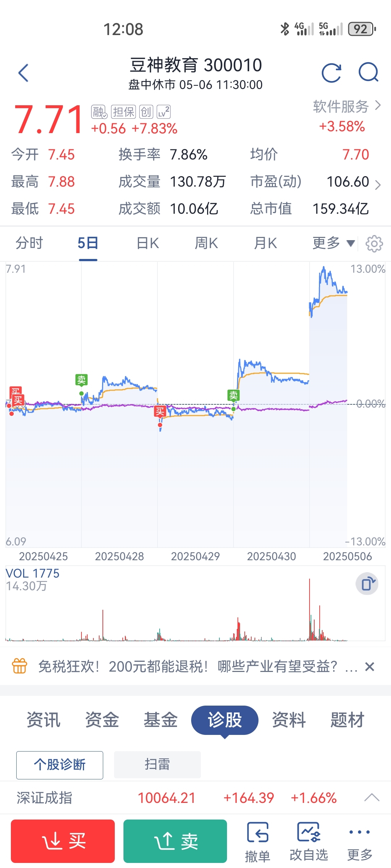Image resolution: width=391 pixels, height=868 pixels.
Task: Switch to the 日K chart tab
Action: (x=148, y=243)
